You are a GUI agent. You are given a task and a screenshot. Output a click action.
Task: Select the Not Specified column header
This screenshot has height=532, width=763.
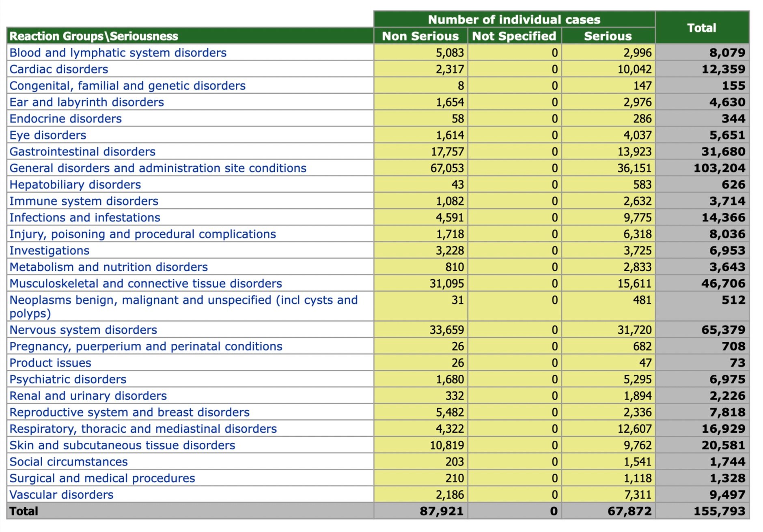[514, 36]
